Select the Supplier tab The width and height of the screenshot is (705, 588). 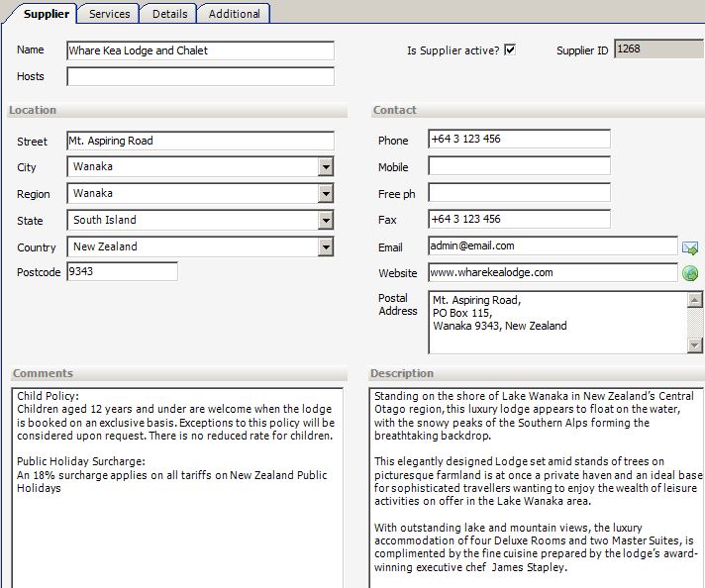click(x=46, y=14)
